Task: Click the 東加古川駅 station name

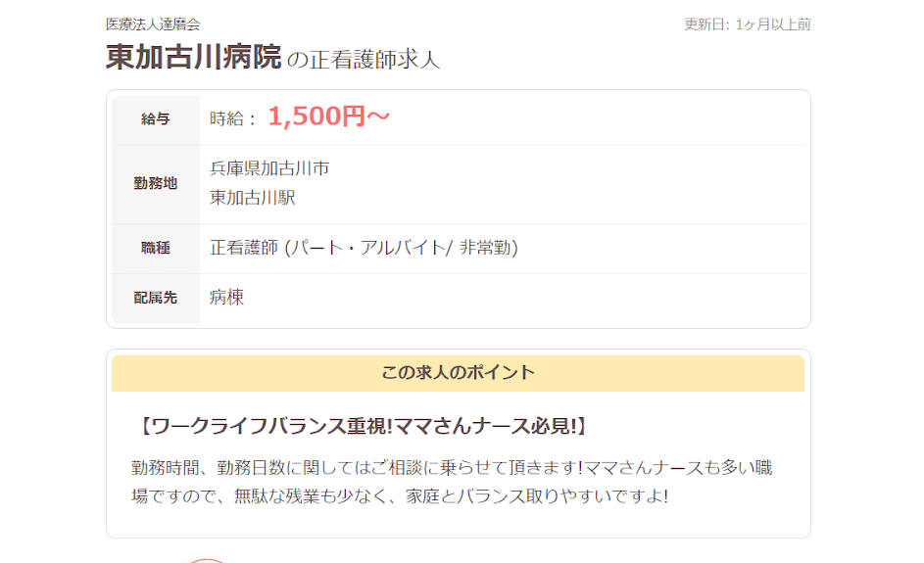Action: pos(252,197)
